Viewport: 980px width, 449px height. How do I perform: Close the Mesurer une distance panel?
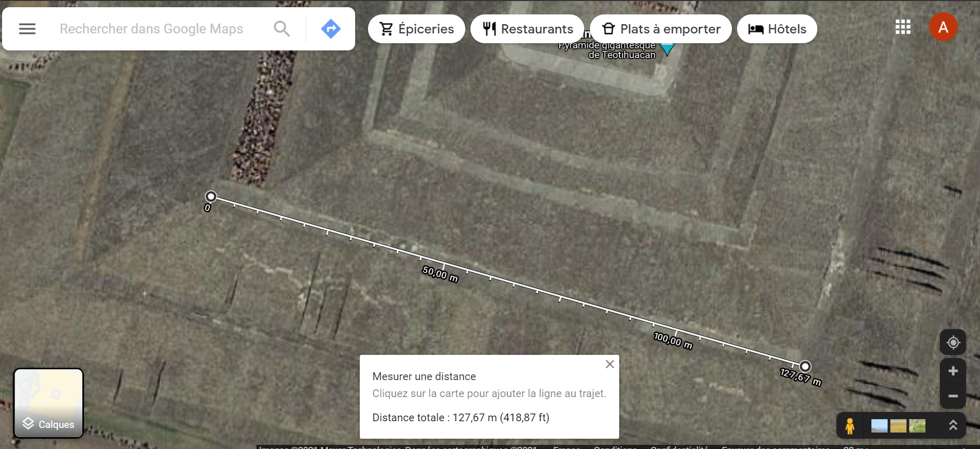609,364
